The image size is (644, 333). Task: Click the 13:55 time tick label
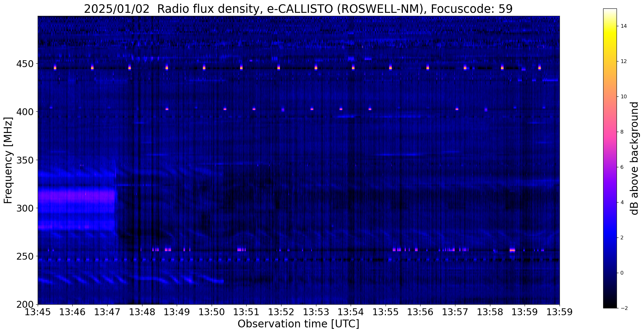[x=386, y=312]
